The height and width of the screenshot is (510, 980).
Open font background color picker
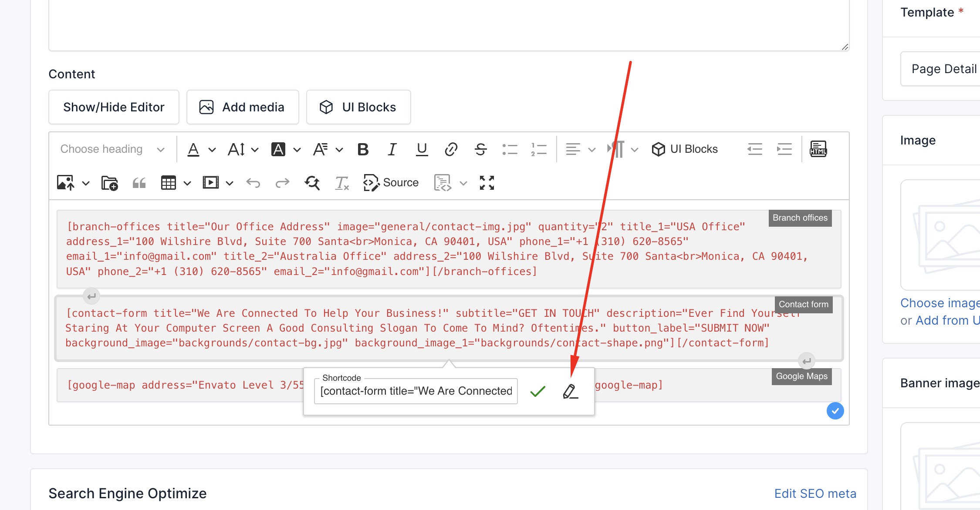pyautogui.click(x=279, y=149)
